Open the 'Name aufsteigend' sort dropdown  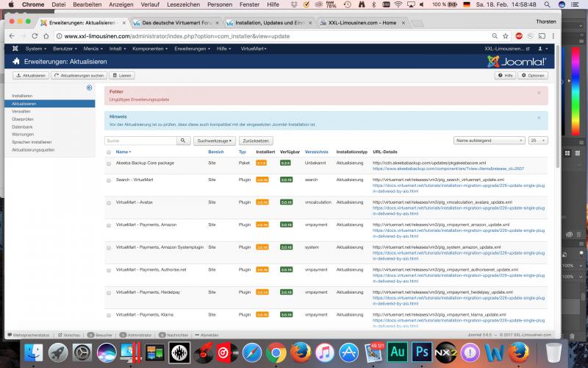[487, 140]
